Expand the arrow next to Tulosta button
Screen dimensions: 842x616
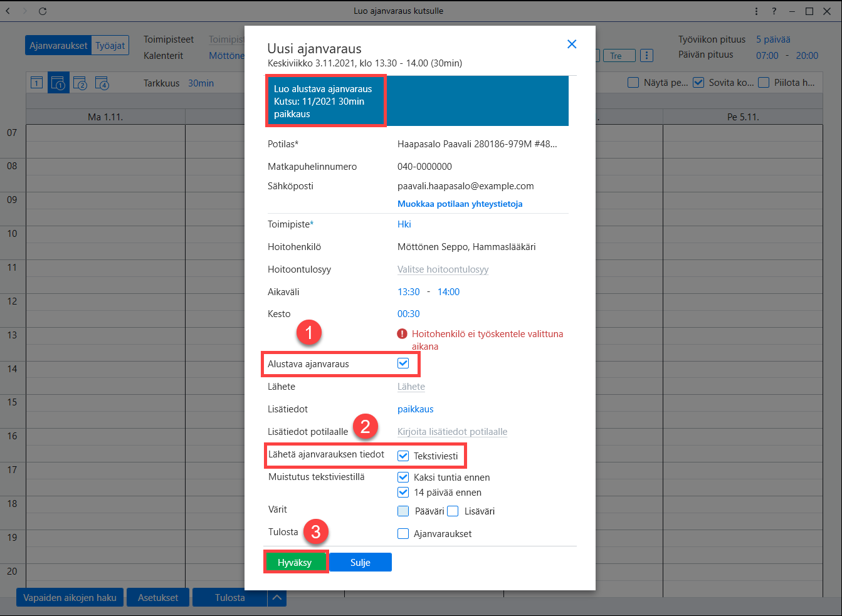pos(277,598)
